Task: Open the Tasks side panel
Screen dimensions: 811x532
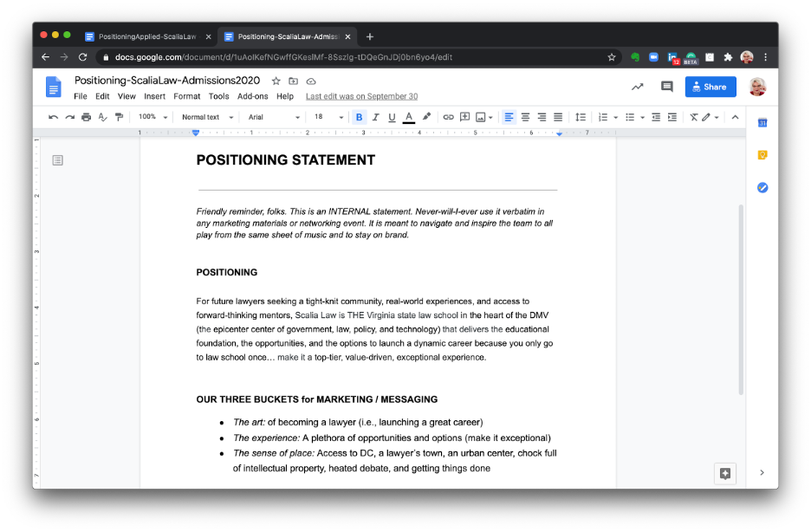Action: click(x=762, y=188)
